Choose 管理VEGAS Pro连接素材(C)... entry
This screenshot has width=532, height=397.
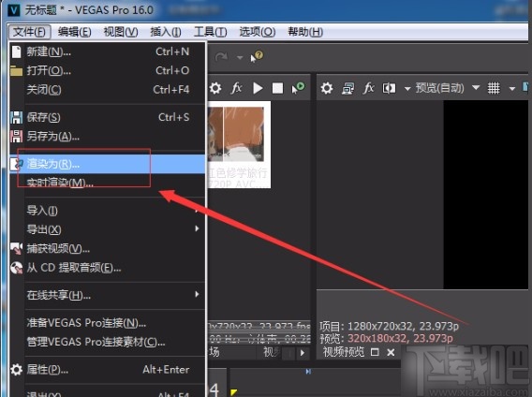[x=107, y=342]
